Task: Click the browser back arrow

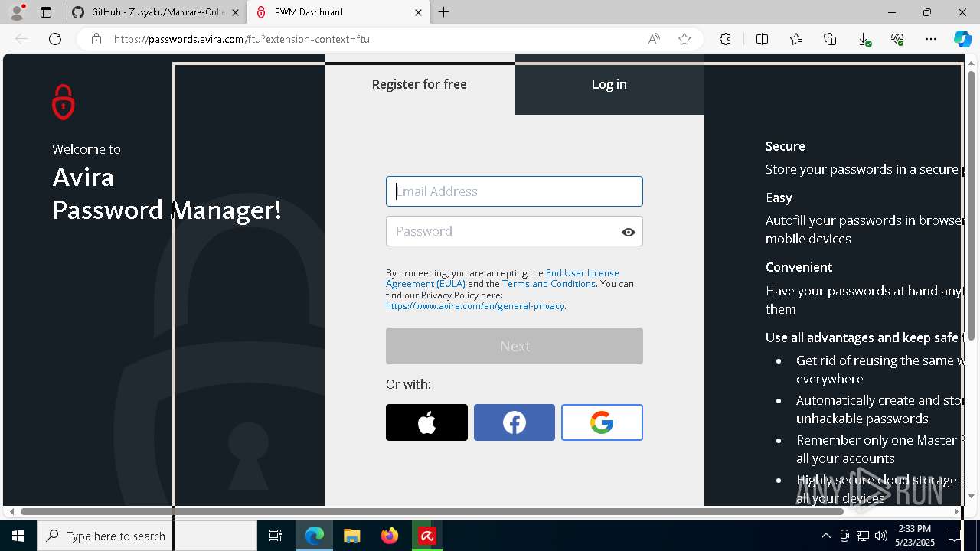Action: (x=21, y=39)
